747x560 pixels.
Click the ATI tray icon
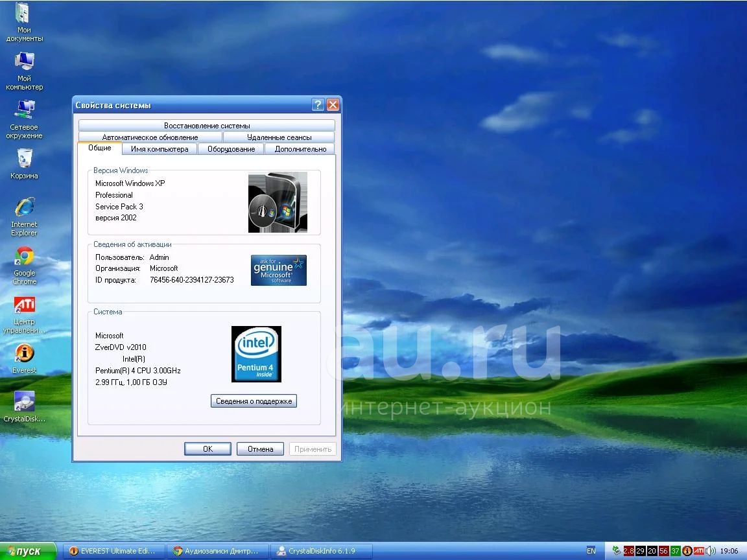(699, 551)
